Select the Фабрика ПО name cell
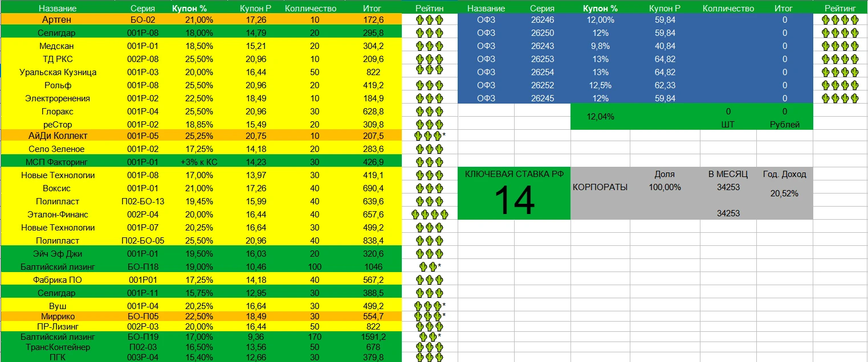The width and height of the screenshot is (868, 362). (57, 279)
